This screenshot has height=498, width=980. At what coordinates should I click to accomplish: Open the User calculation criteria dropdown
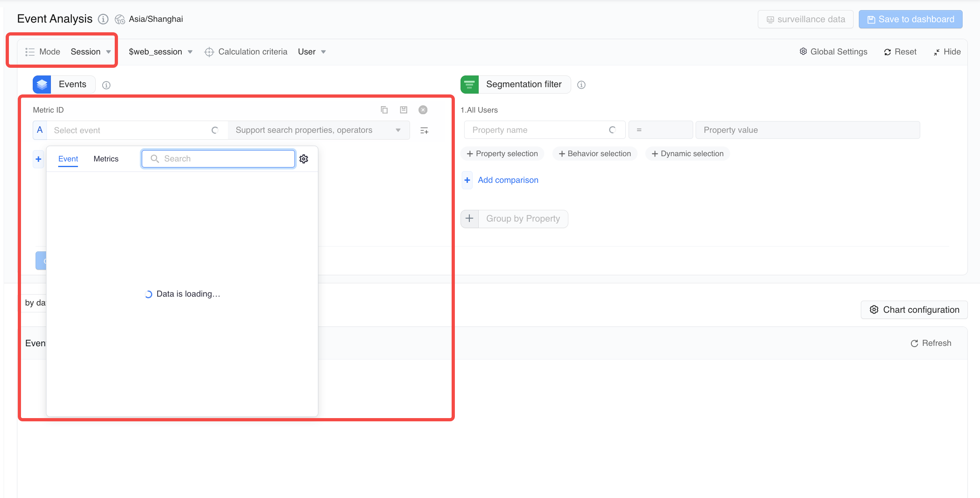click(312, 52)
